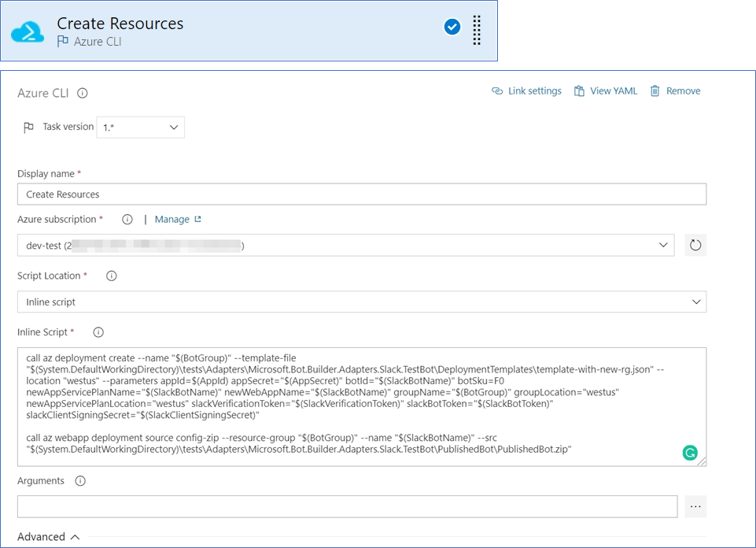Show info for Inline Script
This screenshot has height=548, width=756.
(x=98, y=332)
